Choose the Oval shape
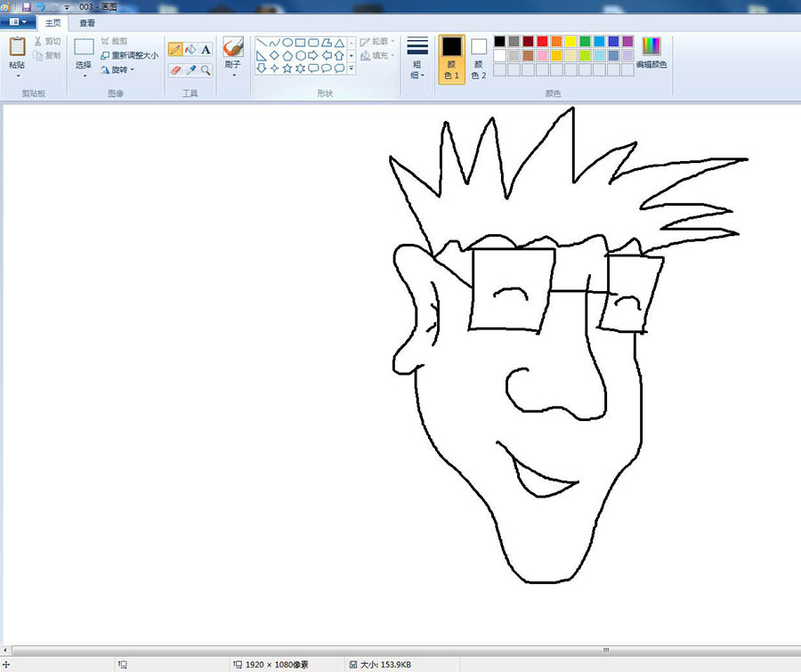This screenshot has height=672, width=801. coord(287,43)
